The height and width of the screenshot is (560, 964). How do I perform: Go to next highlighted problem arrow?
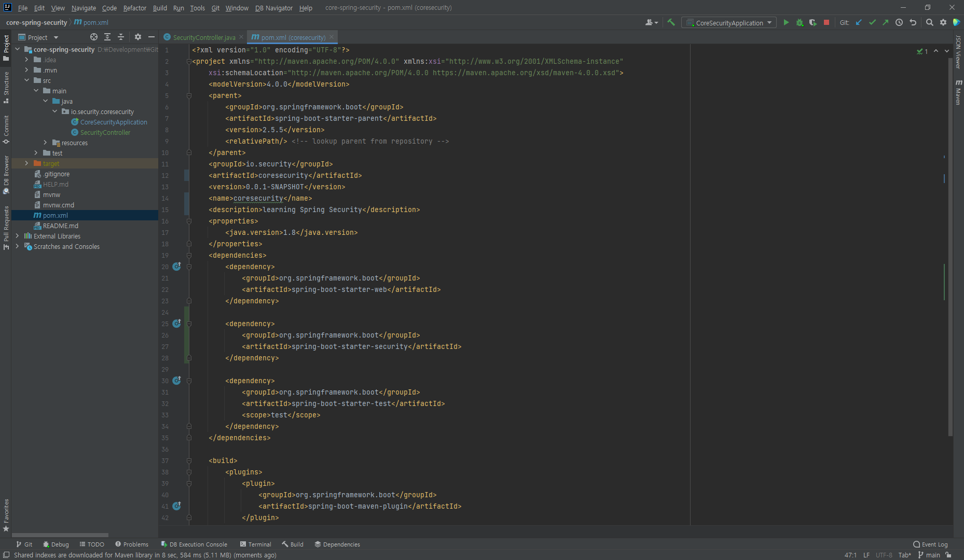[x=947, y=51]
